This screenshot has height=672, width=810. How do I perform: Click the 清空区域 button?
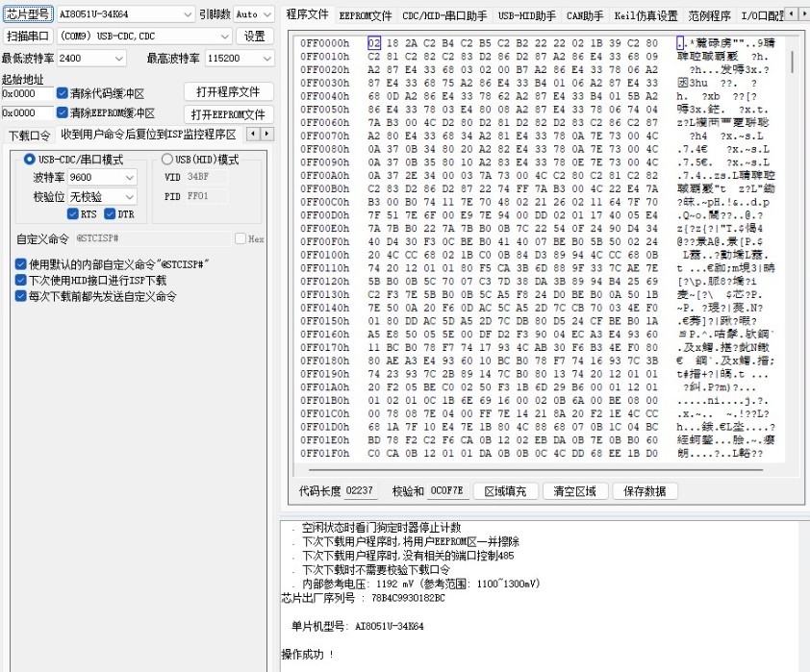574,491
